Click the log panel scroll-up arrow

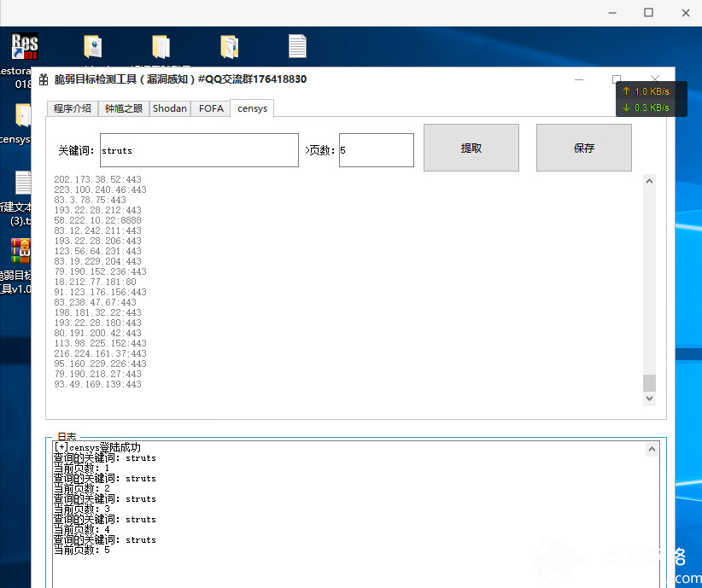652,449
